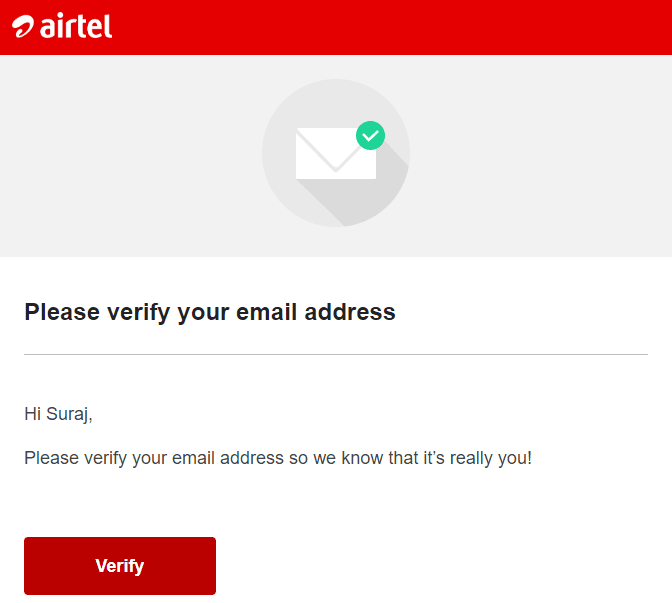
Task: Select the 'Please verify your email address' heading
Action: click(210, 312)
